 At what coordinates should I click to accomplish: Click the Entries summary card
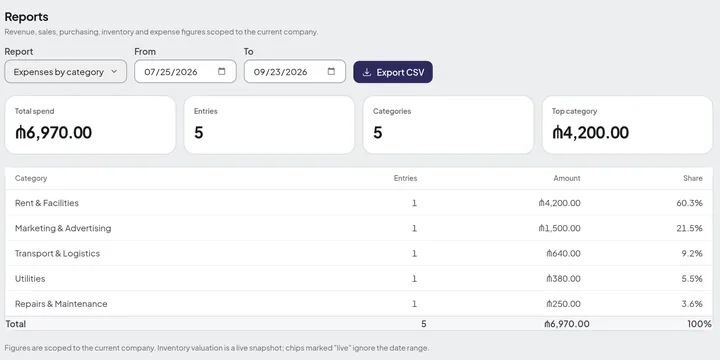[269, 125]
